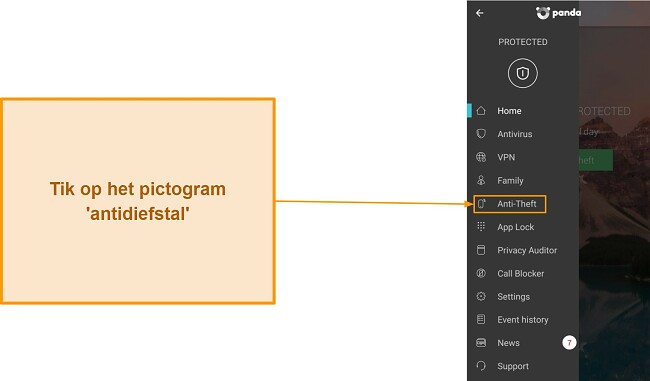Tap the green button behind the menu
The image size is (650, 381).
point(596,160)
